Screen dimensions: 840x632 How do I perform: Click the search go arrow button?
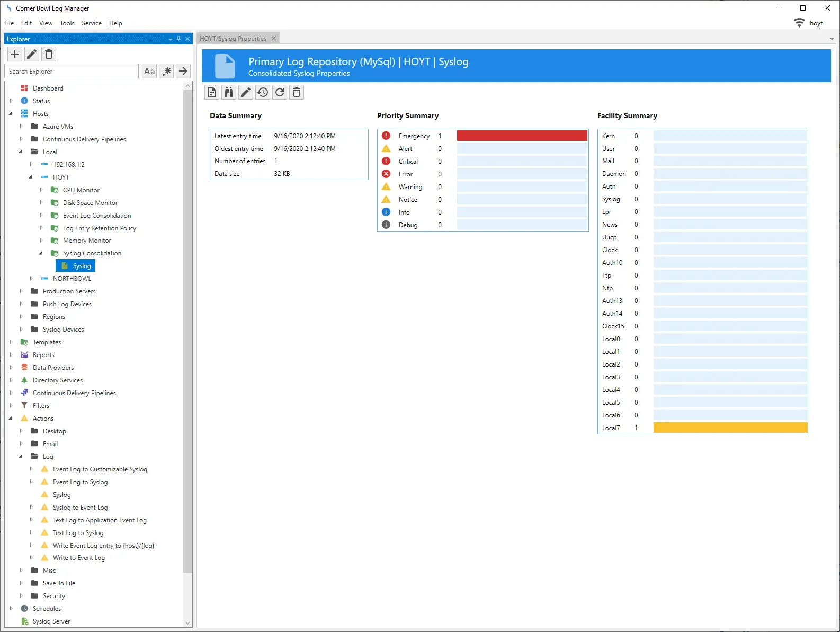183,71
